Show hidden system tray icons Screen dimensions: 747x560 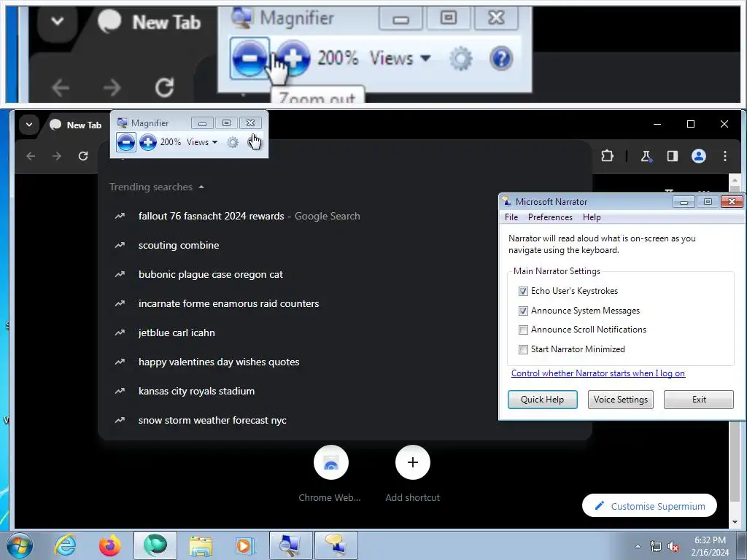click(638, 546)
